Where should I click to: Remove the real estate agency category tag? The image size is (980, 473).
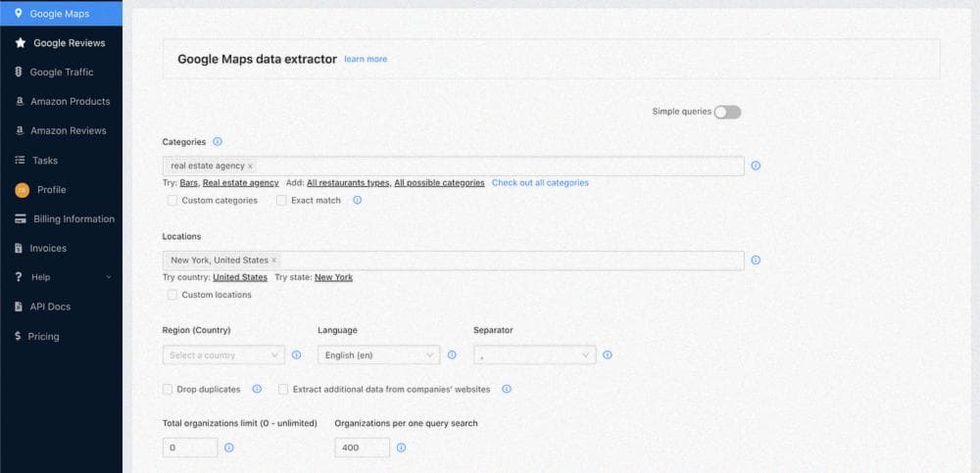(250, 166)
